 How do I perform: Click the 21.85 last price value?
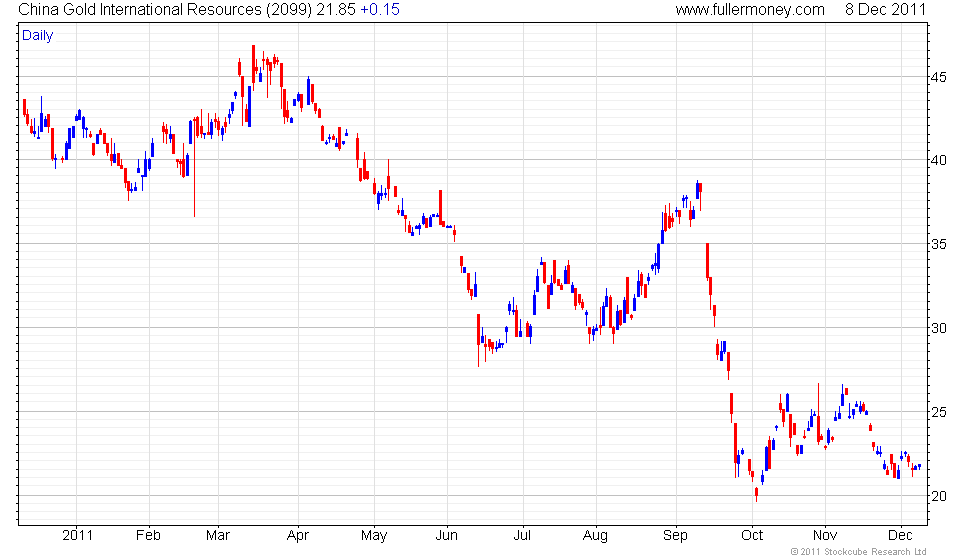(336, 9)
